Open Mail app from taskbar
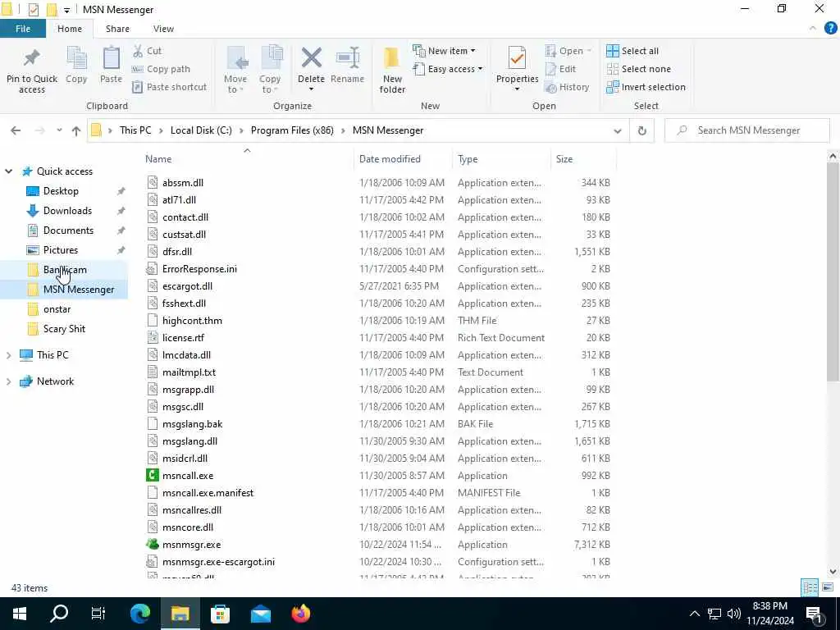This screenshot has height=630, width=840. [260, 614]
